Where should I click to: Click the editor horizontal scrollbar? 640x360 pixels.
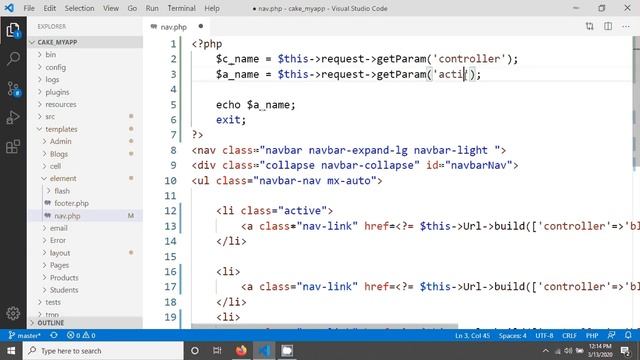[324, 326]
